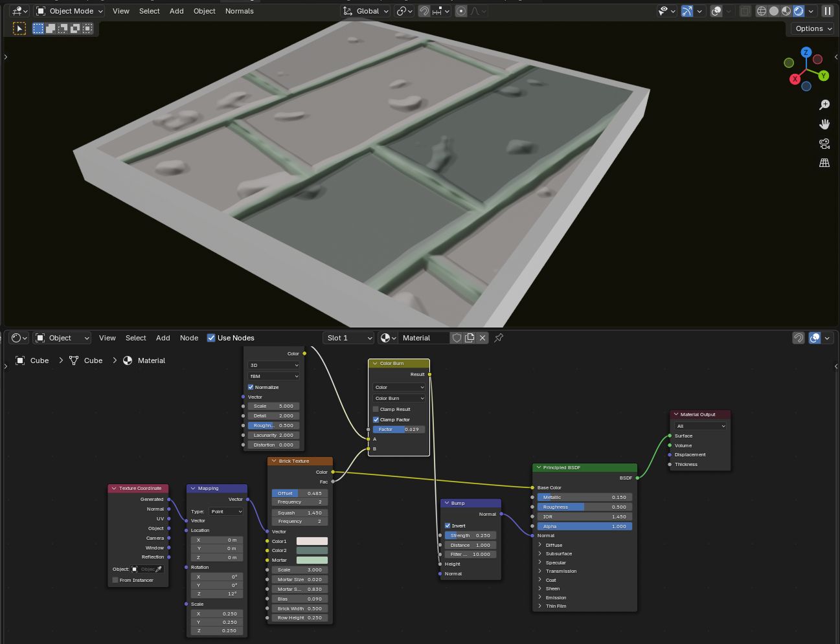
Task: Open the Normals menu in viewport header
Action: pos(239,11)
